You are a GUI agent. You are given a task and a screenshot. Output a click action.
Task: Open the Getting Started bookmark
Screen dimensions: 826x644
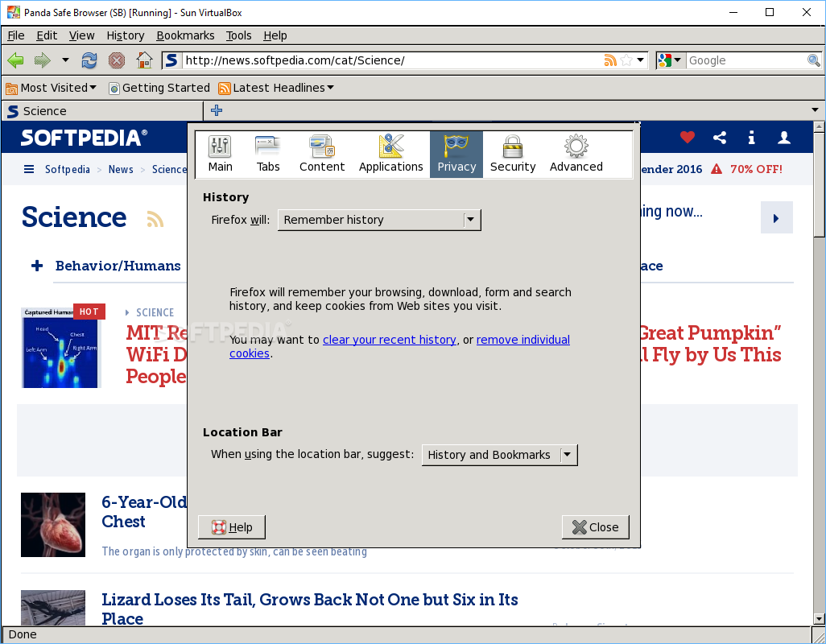159,88
